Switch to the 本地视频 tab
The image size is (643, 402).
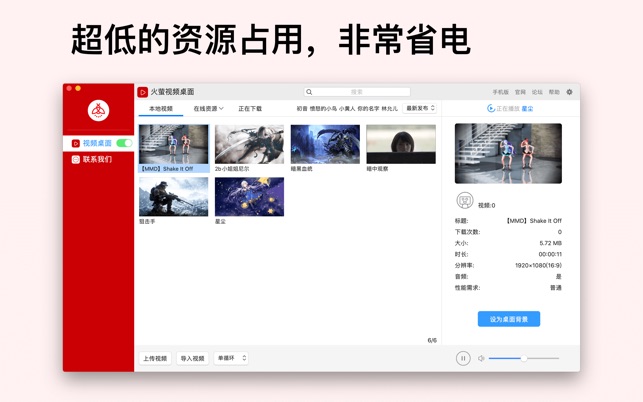pos(160,108)
